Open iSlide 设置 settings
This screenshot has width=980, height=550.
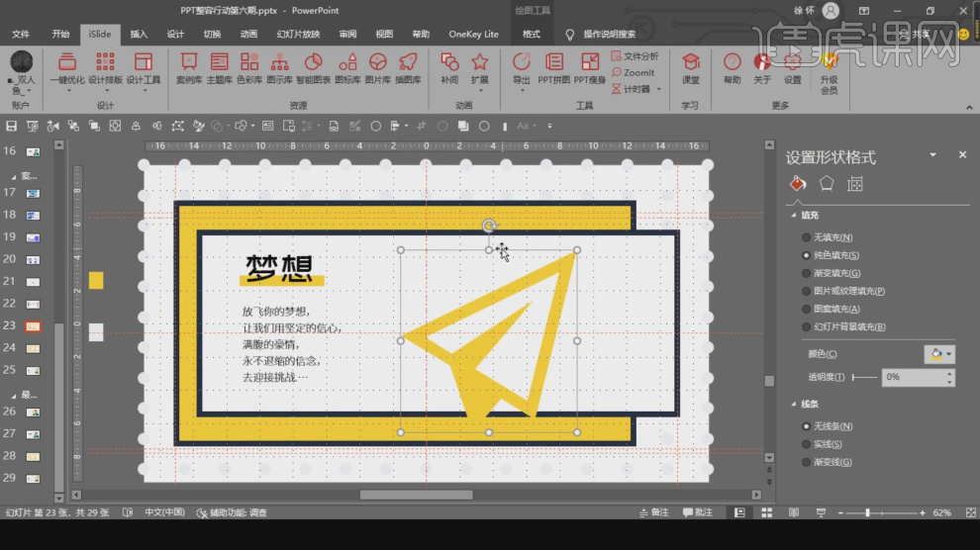click(792, 68)
